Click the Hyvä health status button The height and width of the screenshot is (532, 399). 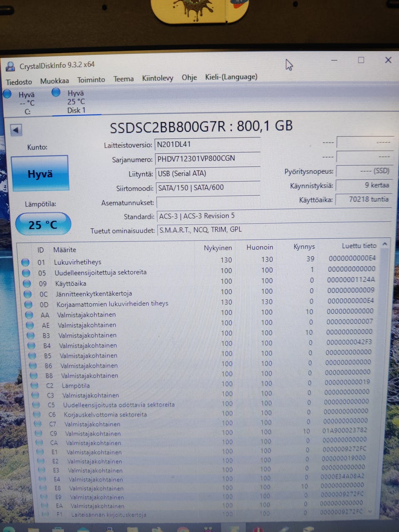[40, 173]
